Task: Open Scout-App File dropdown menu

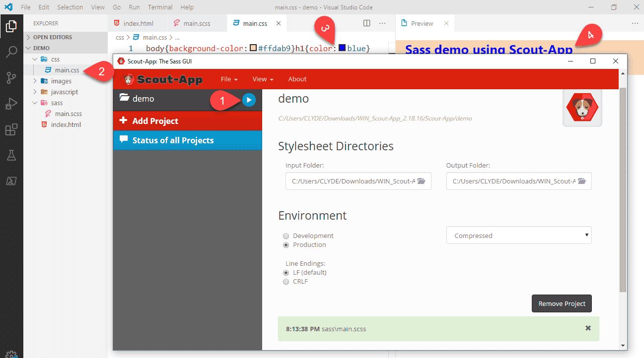Action: pos(229,79)
